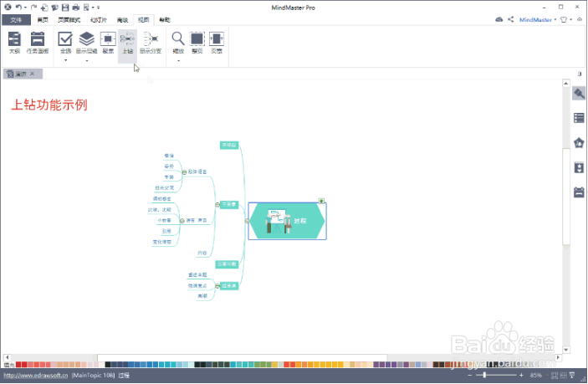Save the document using the floppy disk icon
Image resolution: width=588 pixels, height=384 pixels.
click(65, 8)
